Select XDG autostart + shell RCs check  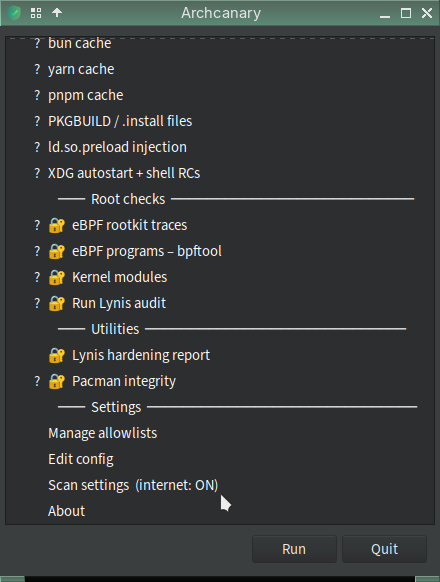tap(124, 173)
